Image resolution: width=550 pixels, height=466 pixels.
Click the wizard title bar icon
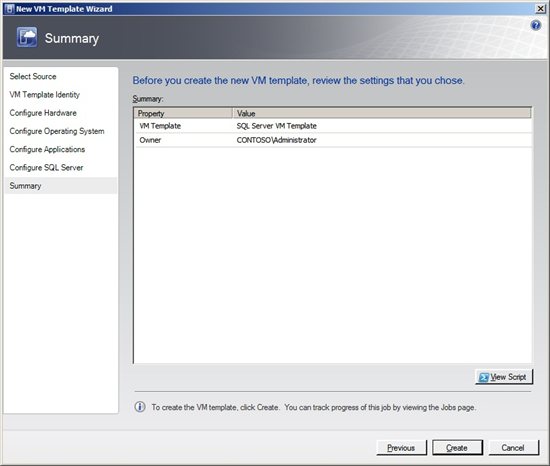click(9, 9)
